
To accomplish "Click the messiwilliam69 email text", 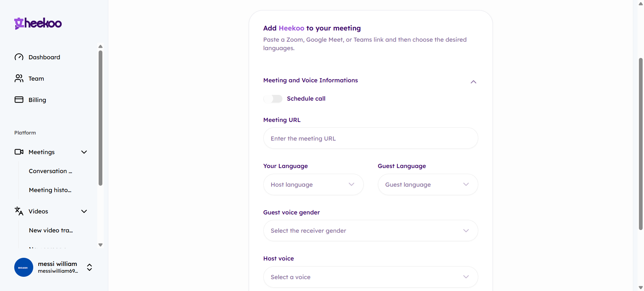I will point(58,271).
